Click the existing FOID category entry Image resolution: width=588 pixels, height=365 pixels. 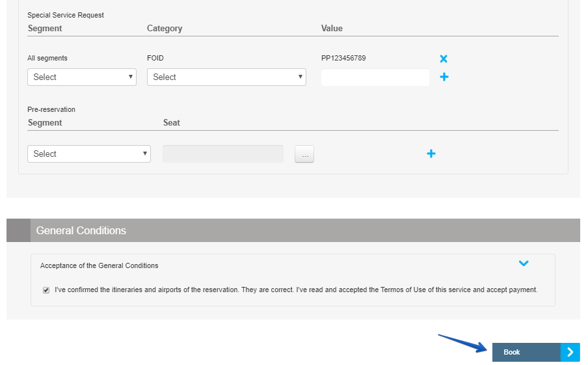[155, 58]
